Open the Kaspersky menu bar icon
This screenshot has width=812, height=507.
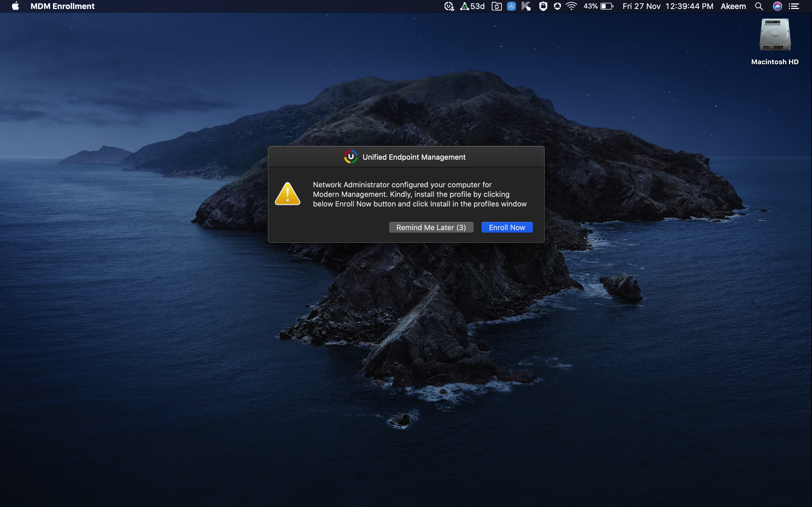point(526,6)
